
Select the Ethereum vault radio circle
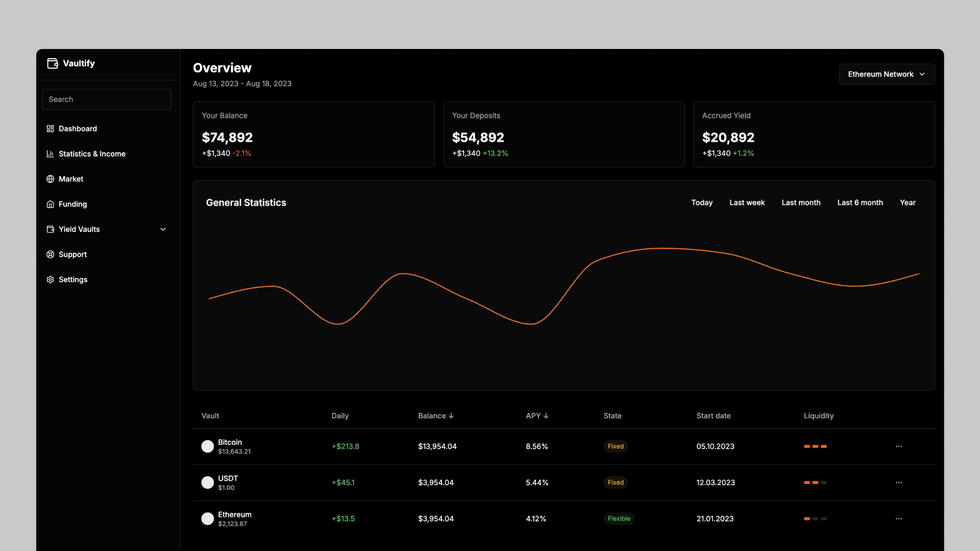207,518
